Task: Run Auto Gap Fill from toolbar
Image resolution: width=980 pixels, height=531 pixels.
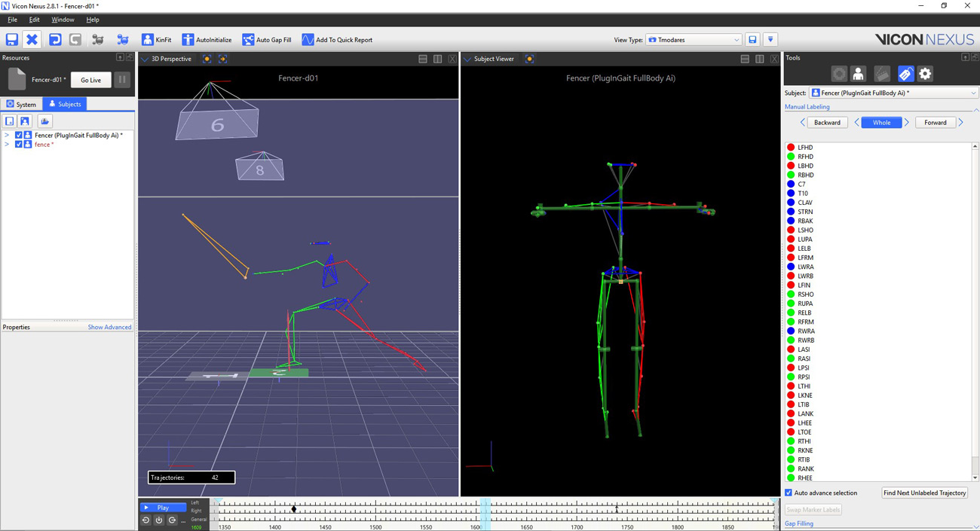Action: click(x=248, y=40)
